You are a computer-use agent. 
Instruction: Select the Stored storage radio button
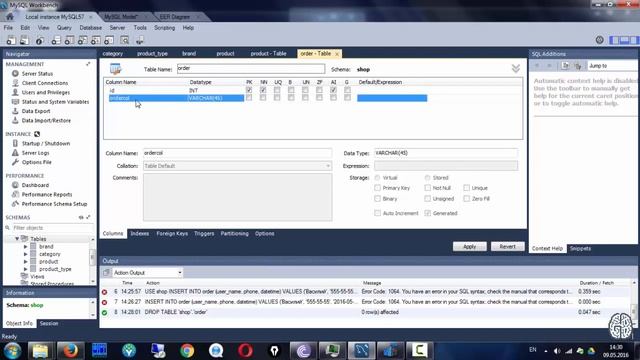[427, 178]
